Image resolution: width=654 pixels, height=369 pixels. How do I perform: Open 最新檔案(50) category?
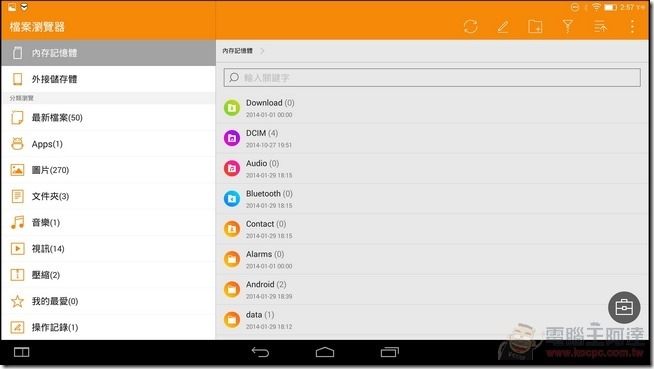click(x=108, y=118)
